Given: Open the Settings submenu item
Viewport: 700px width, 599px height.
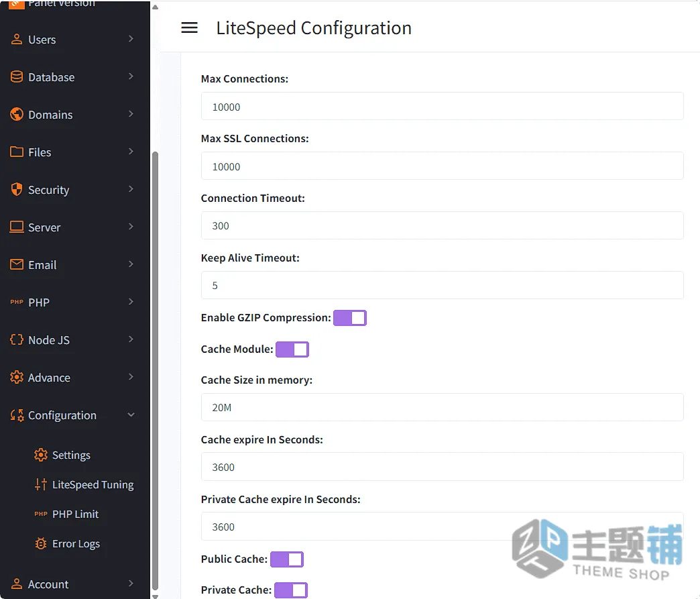Looking at the screenshot, I should pyautogui.click(x=71, y=455).
